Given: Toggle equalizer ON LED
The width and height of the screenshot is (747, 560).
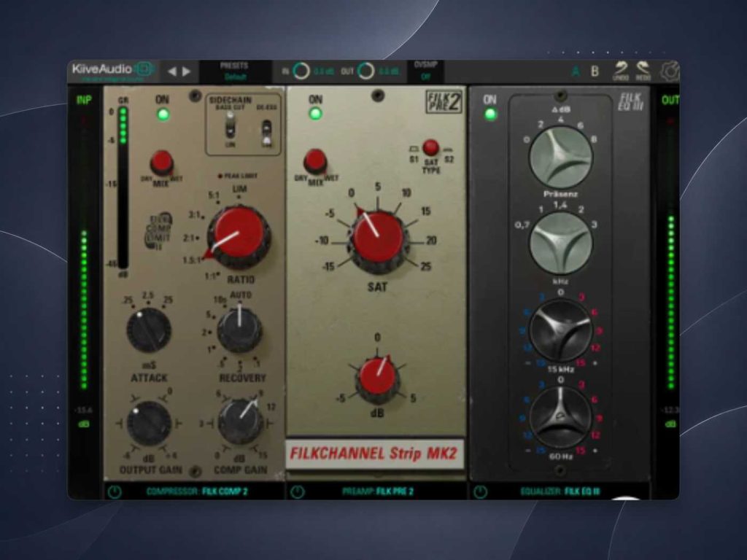Looking at the screenshot, I should [x=490, y=114].
